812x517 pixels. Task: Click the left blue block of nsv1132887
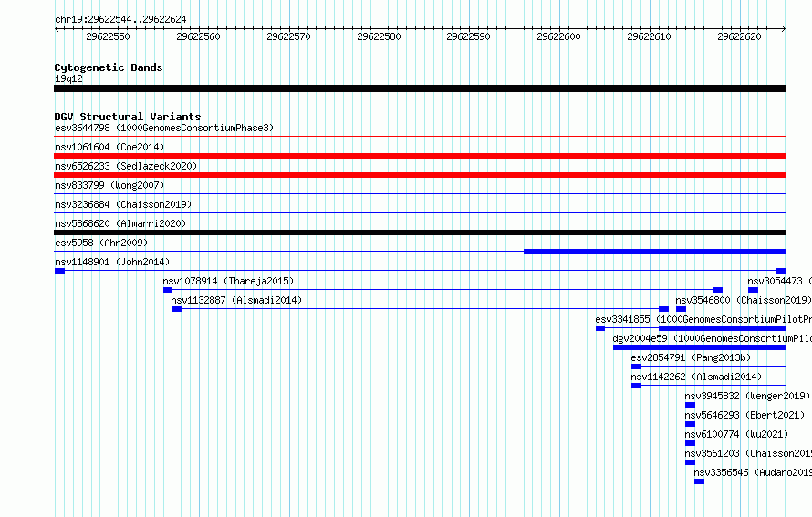click(x=177, y=309)
